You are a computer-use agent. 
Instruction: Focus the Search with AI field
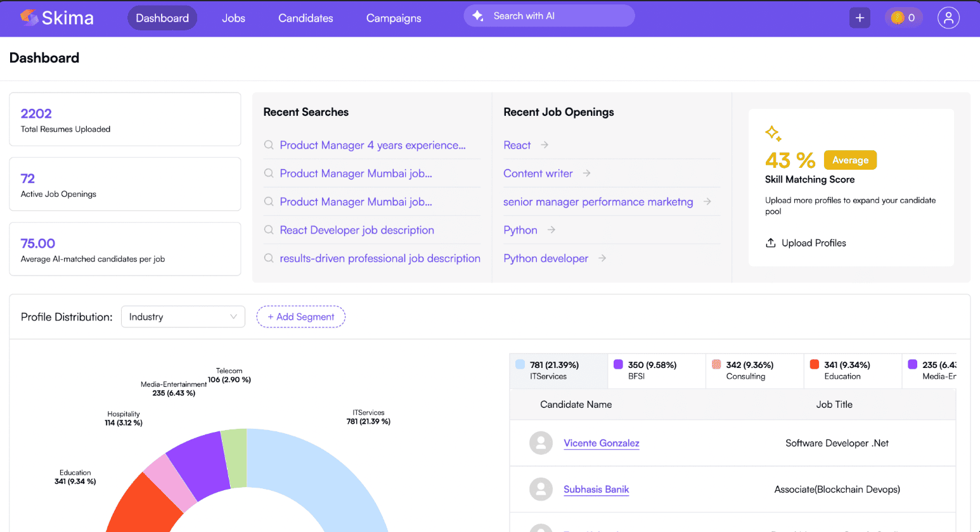point(549,16)
